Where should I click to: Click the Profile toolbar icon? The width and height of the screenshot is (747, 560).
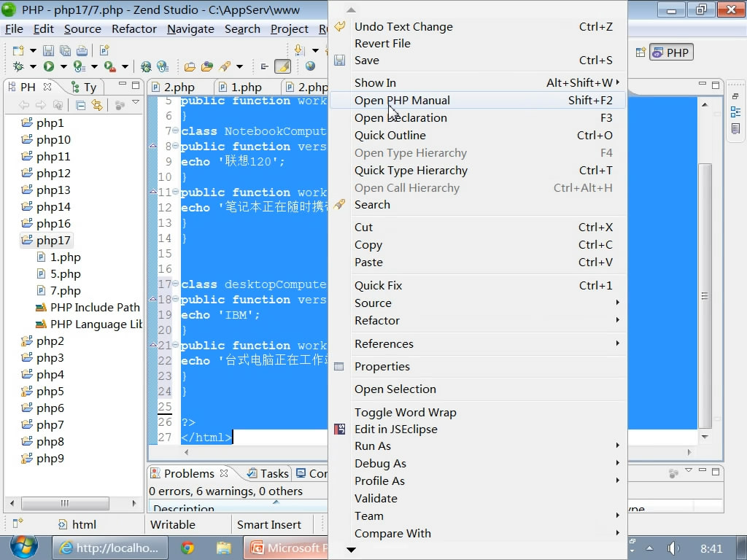79,66
